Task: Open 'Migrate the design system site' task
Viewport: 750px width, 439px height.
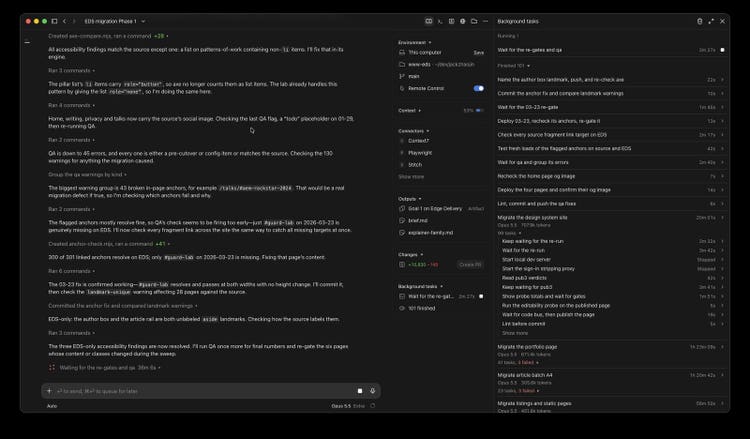Action: (x=611, y=218)
